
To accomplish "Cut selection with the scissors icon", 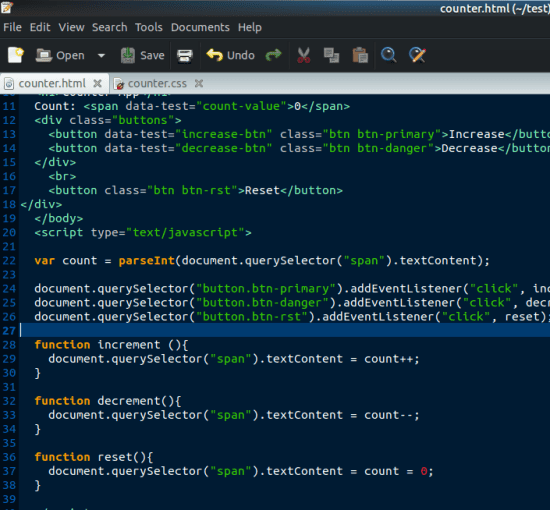I will (x=303, y=55).
